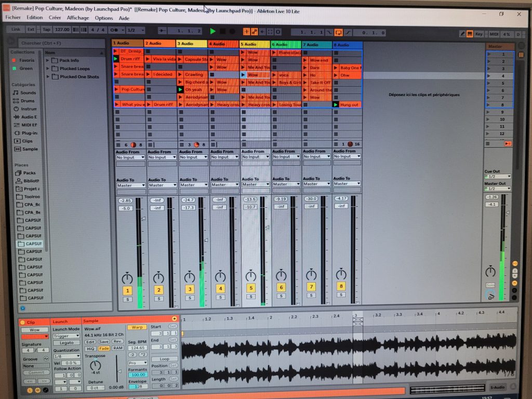The height and width of the screenshot is (399, 532).
Task: Launch the 'Drum riff' clip in track 1
Action: [116, 59]
